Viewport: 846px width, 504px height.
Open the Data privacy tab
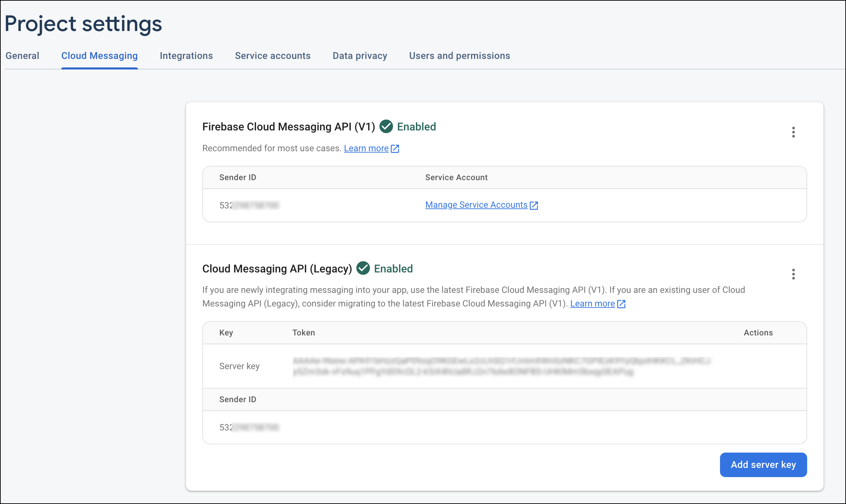pos(360,56)
